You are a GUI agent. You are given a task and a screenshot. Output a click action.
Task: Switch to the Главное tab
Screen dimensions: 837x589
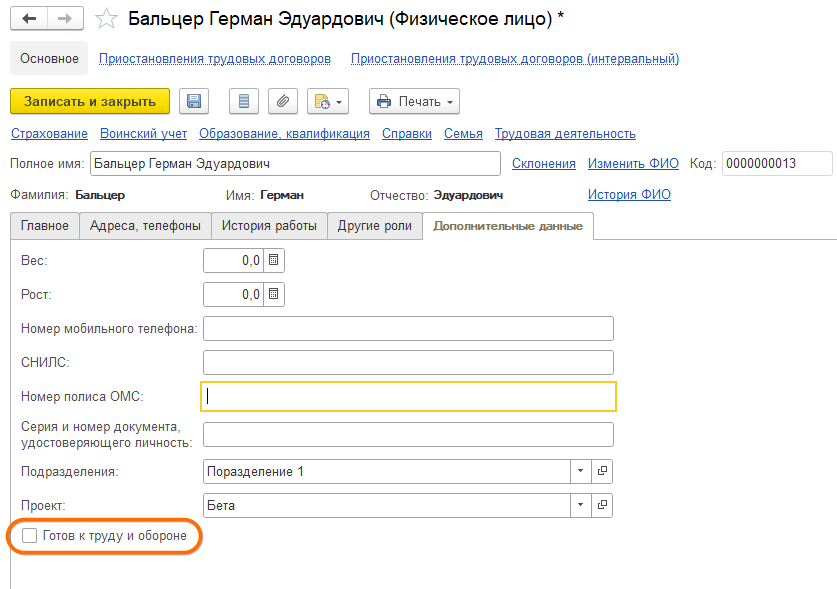click(x=45, y=226)
